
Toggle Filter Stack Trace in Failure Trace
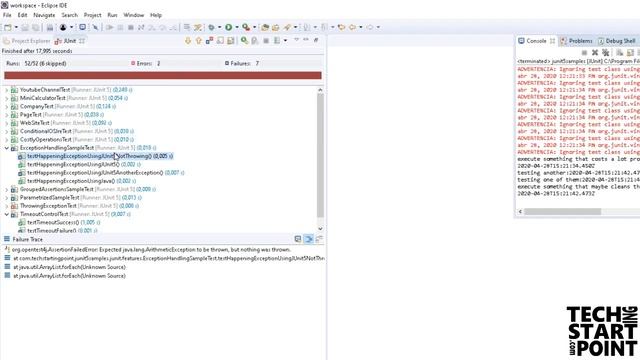click(309, 239)
